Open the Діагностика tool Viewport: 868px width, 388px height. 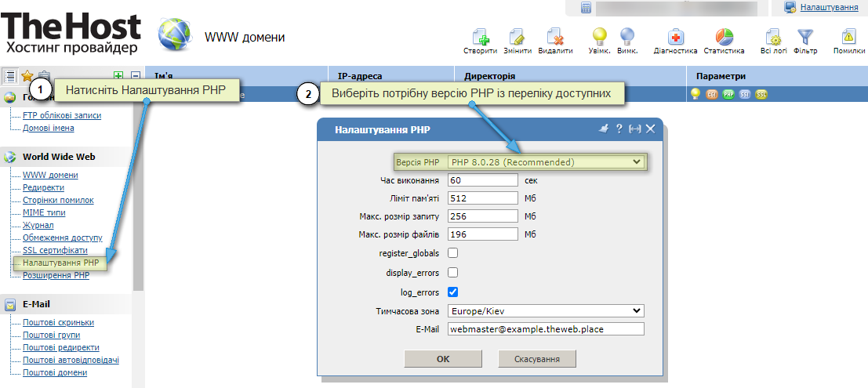pyautogui.click(x=675, y=37)
